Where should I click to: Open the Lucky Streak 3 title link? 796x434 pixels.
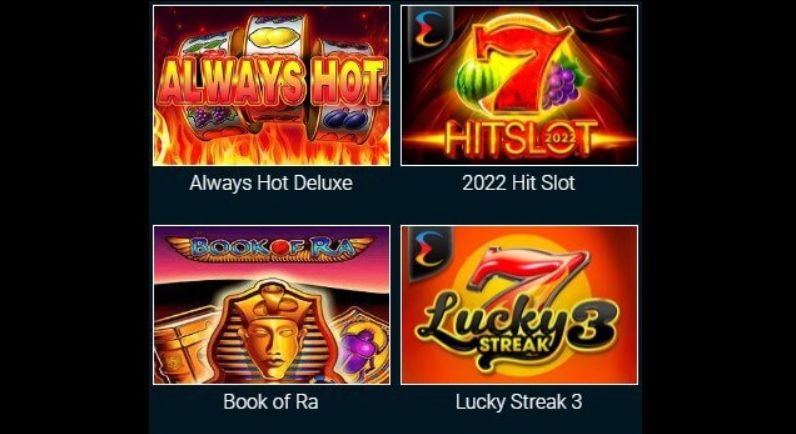518,402
